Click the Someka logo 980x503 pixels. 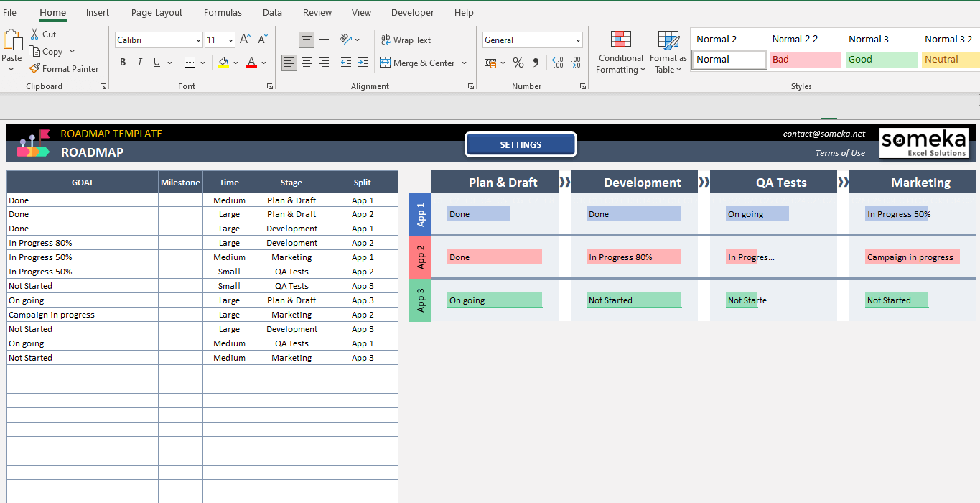click(x=924, y=143)
